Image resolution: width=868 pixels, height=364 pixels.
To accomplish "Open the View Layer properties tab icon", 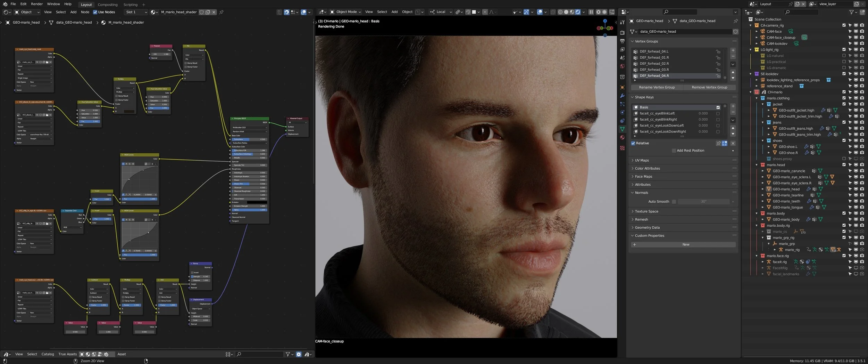I will 622,49.
